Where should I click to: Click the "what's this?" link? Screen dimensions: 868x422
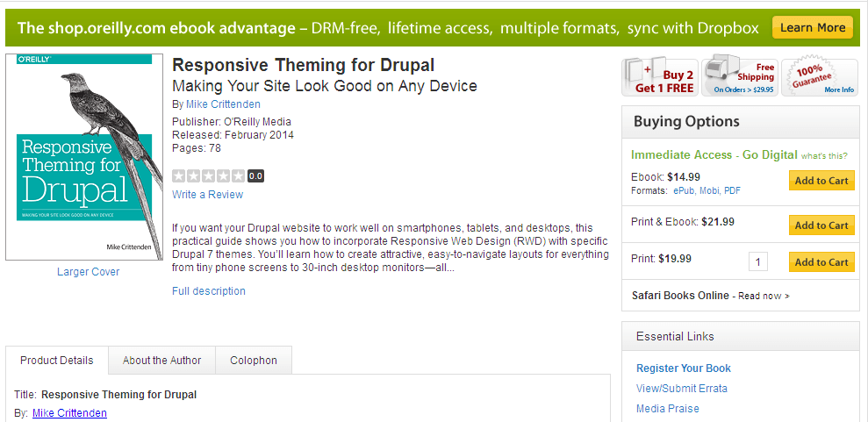824,155
